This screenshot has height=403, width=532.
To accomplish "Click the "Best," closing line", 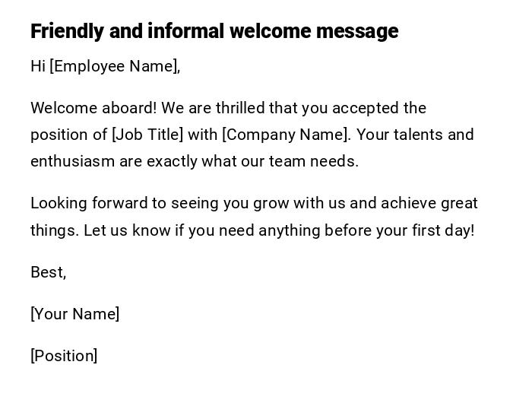I will pyautogui.click(x=48, y=272).
